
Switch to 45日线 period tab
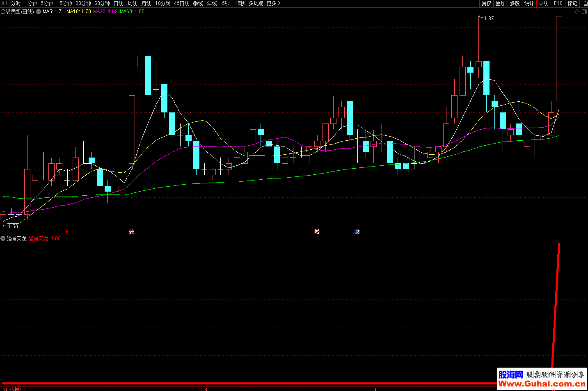[x=182, y=3]
